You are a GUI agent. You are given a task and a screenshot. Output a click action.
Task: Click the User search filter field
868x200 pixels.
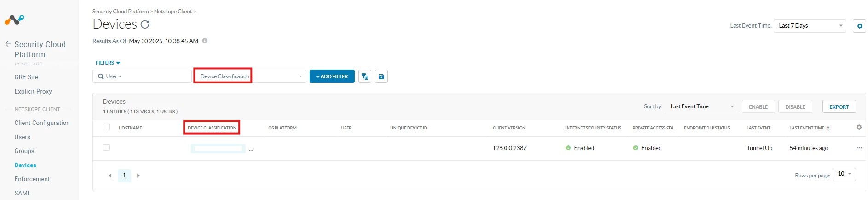pos(142,76)
